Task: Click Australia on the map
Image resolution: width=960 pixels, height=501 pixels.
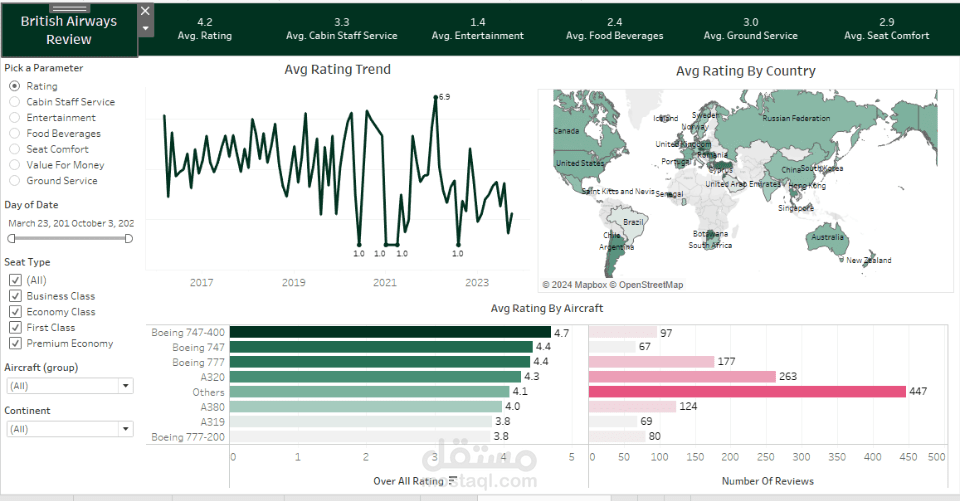Action: tap(827, 237)
